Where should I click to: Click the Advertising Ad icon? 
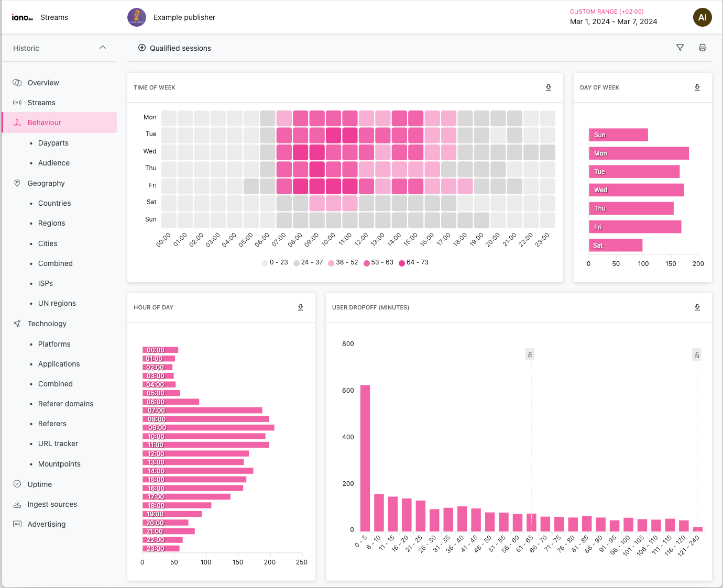pos(17,524)
